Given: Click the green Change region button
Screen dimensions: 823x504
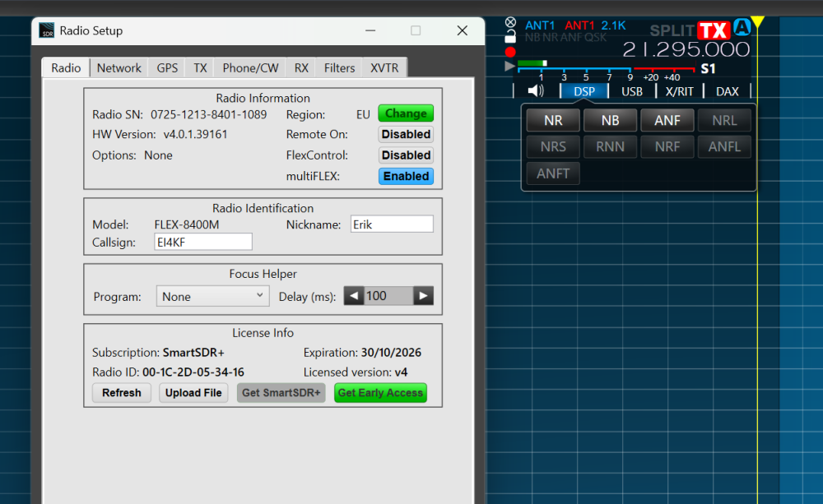Looking at the screenshot, I should [406, 113].
